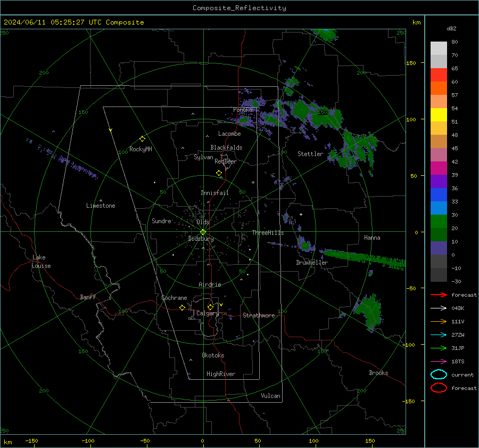The width and height of the screenshot is (479, 448).
Task: Click the yellow diamond marker above Calgary
Action: pos(210,307)
